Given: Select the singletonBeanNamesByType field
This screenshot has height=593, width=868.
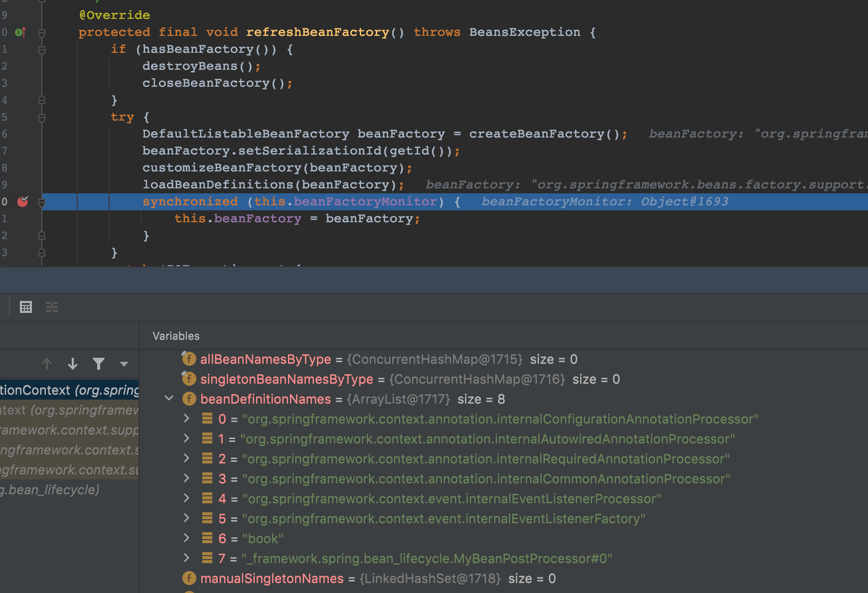Looking at the screenshot, I should (286, 379).
